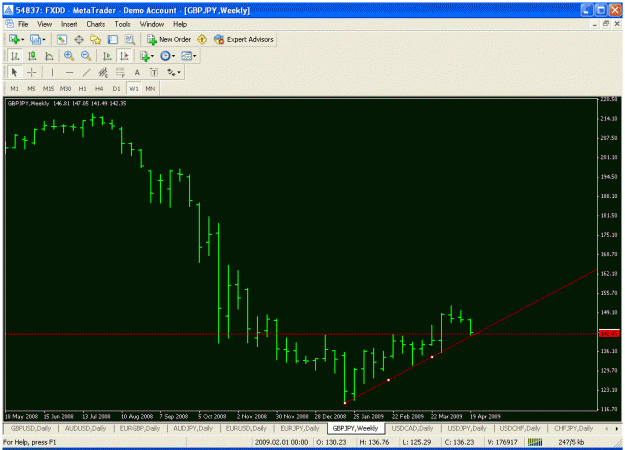Viewport: 625px width, 450px height.
Task: Switch to the USDCAD,Daily chart tab
Action: [412, 428]
